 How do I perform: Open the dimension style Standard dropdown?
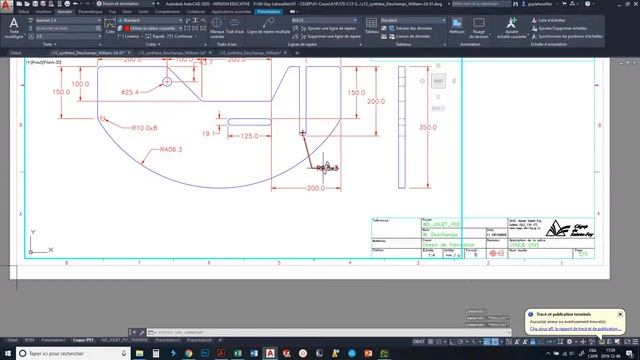pos(150,20)
